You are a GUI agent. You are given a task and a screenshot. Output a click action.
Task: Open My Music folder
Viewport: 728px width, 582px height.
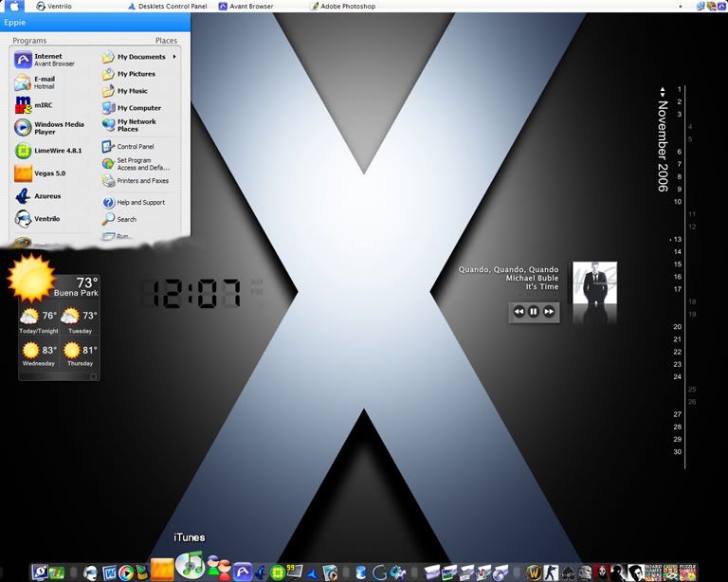tap(124, 91)
